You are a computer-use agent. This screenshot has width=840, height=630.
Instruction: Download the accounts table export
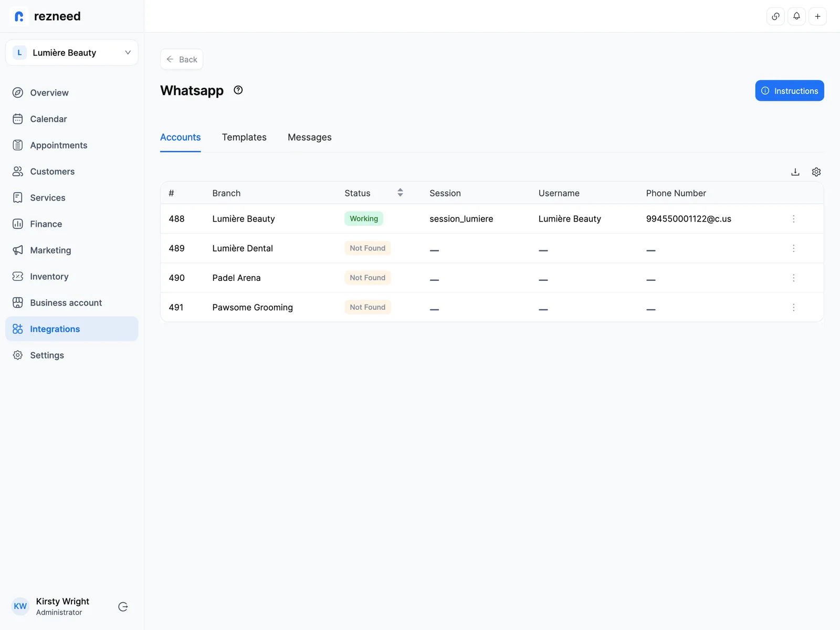(795, 172)
